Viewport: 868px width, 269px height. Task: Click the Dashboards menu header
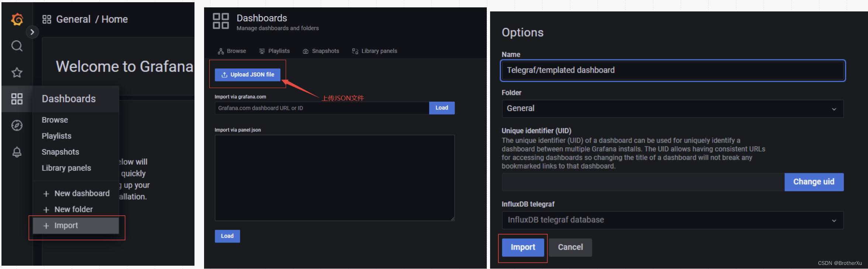(69, 99)
